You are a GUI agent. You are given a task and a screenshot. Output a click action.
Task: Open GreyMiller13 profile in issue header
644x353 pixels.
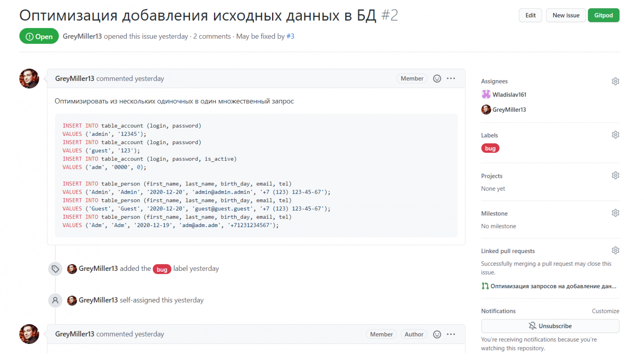[x=82, y=36]
